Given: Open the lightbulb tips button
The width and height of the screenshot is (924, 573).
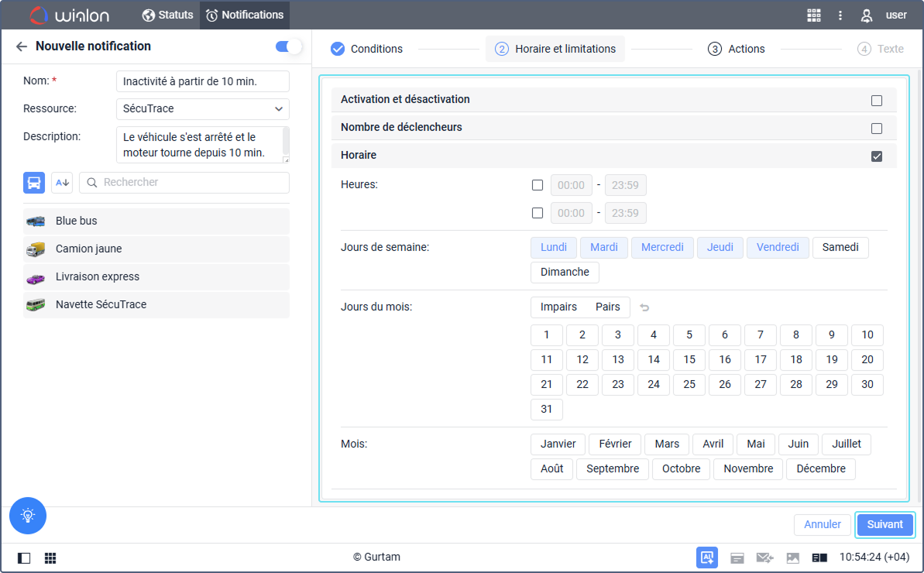Looking at the screenshot, I should click(28, 515).
